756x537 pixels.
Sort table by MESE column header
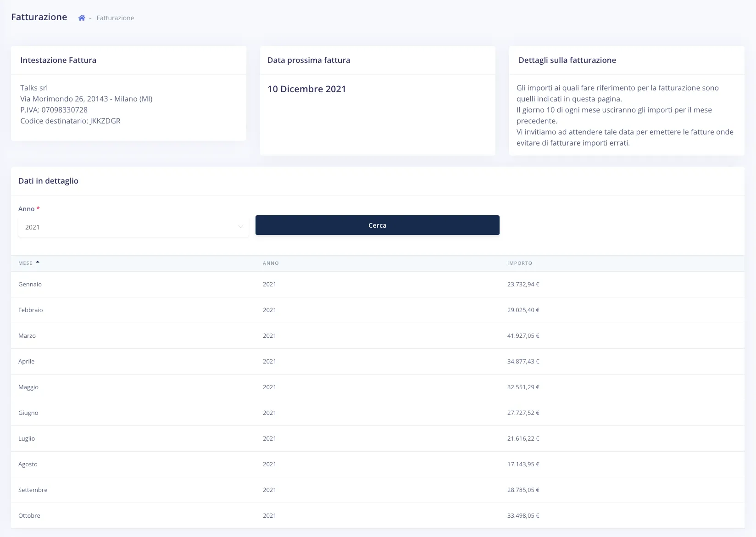pyautogui.click(x=25, y=263)
